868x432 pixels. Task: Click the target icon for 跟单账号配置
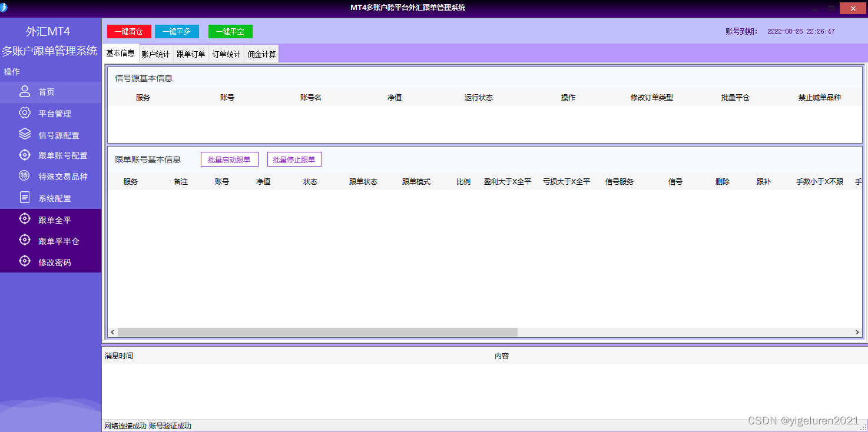25,155
